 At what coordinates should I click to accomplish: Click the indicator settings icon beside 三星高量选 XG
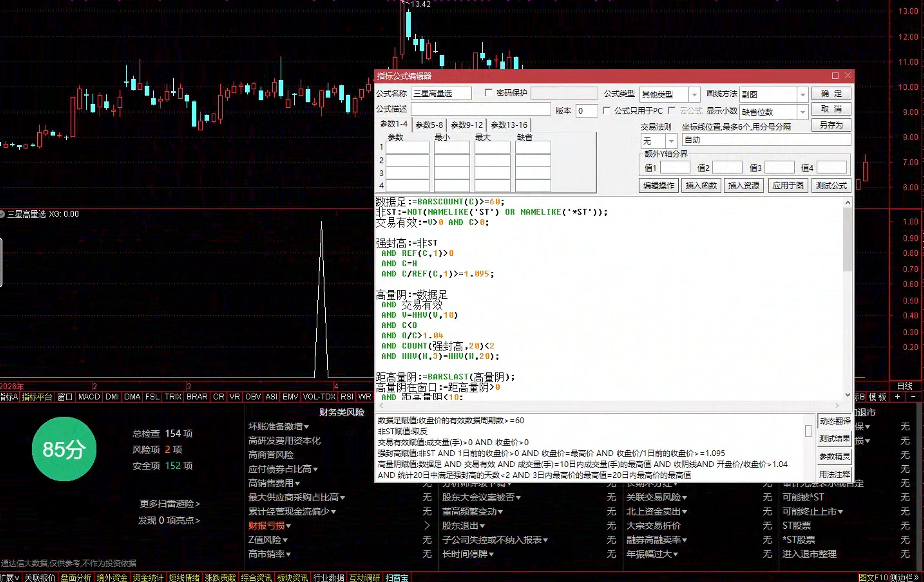[x=2, y=214]
